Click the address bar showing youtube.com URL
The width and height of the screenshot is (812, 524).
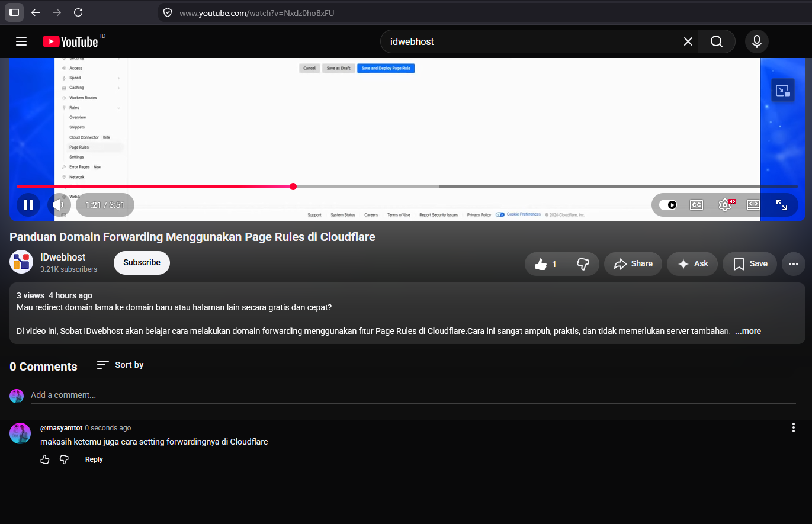486,12
